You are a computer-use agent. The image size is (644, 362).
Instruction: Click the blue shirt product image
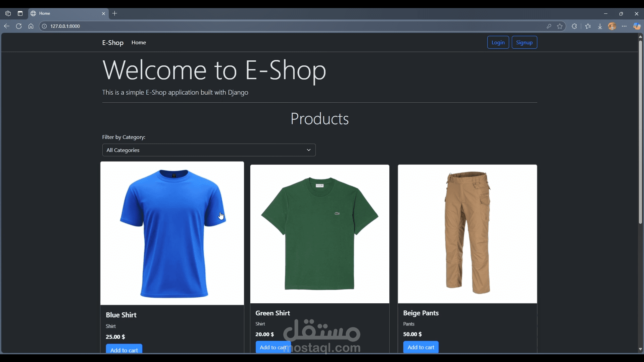[x=172, y=233]
